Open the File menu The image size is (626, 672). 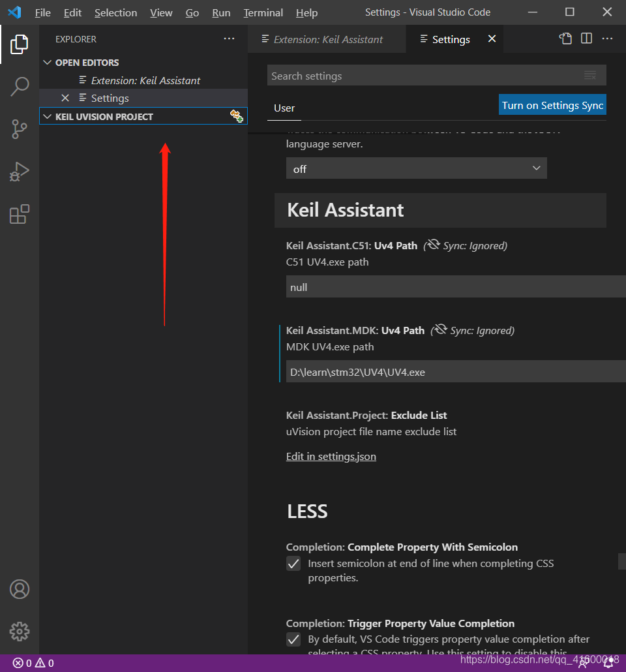[x=42, y=13]
